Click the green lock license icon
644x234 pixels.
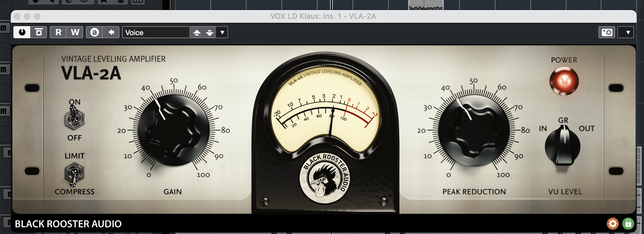coord(628,223)
